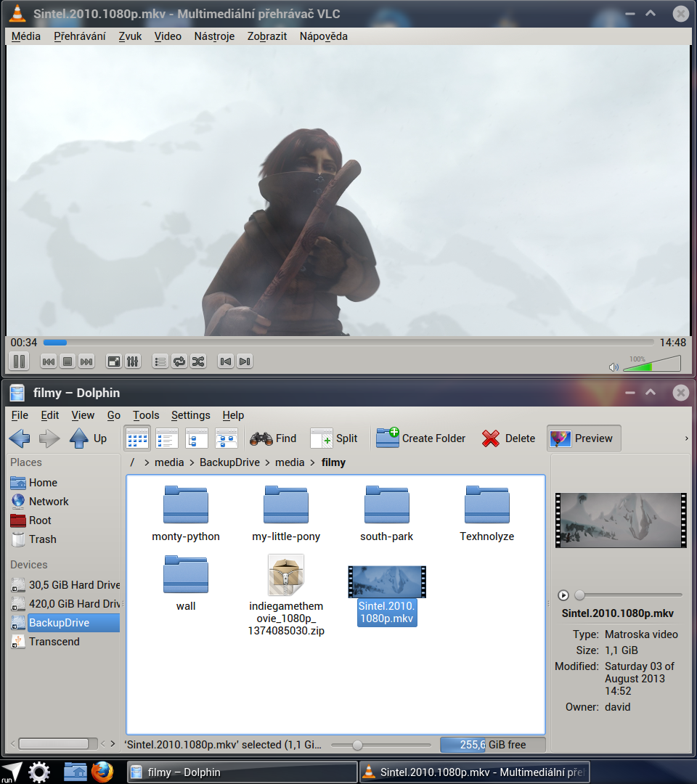697x784 pixels.
Task: Stop VLC playback
Action: click(x=68, y=362)
